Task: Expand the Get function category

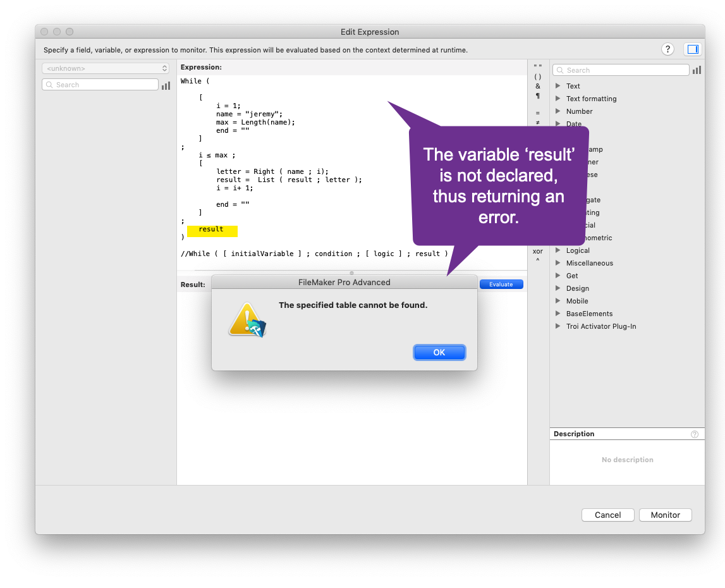Action: [x=557, y=276]
